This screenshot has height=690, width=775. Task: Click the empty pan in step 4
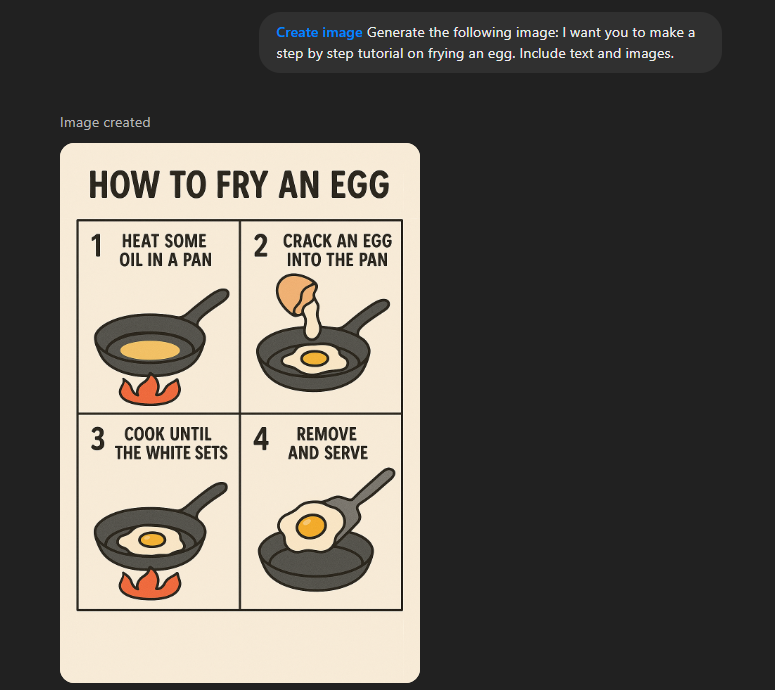point(316,562)
